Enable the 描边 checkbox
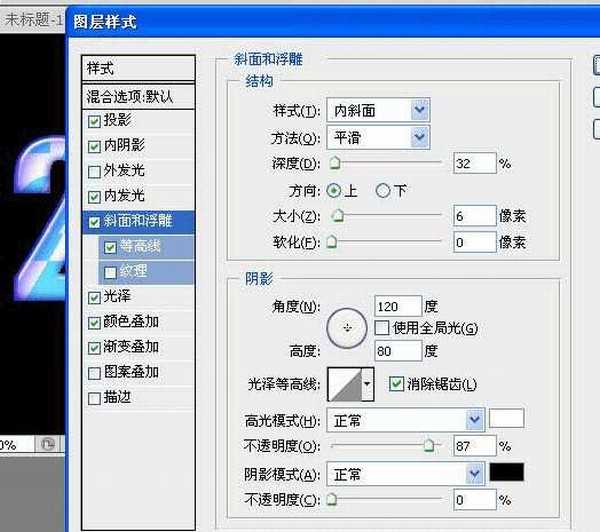Screen dimensions: 600x532 (94, 398)
